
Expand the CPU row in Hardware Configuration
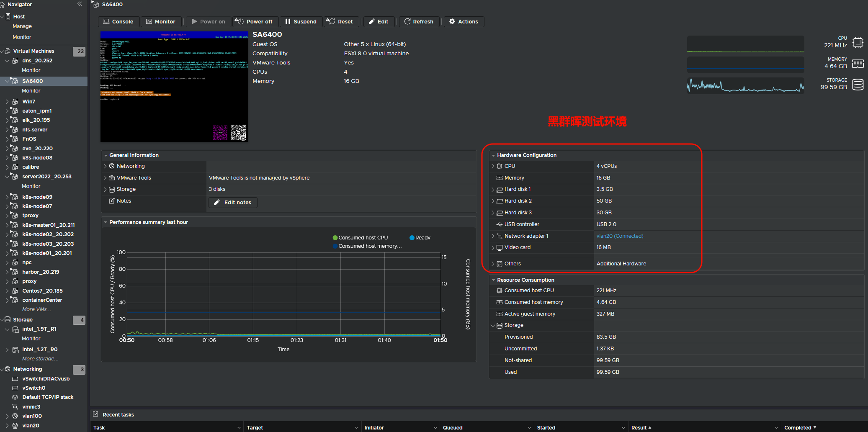click(493, 166)
